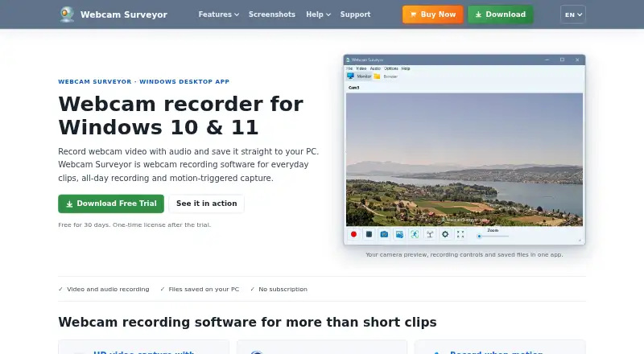This screenshot has width=644, height=354.
Task: Open the Options menu in the app preview
Action: (x=391, y=68)
